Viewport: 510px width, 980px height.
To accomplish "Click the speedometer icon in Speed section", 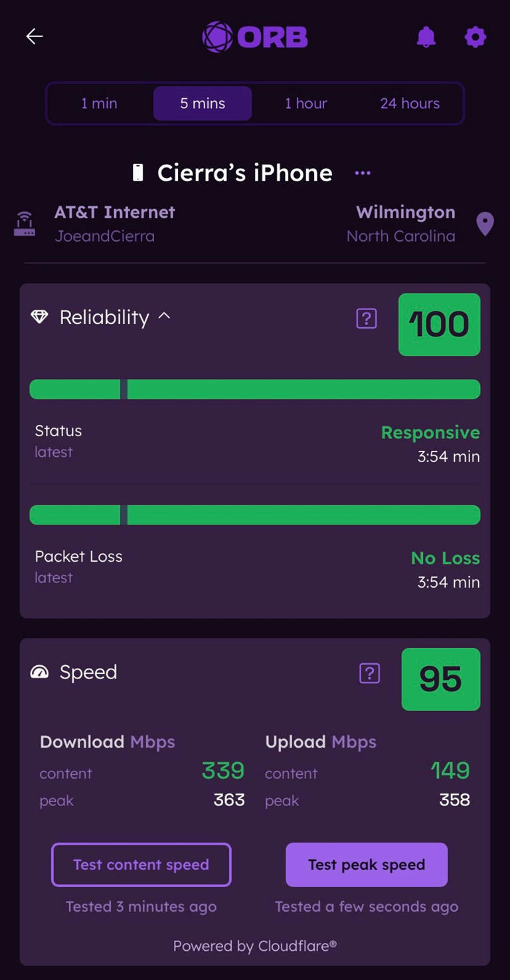I will [39, 672].
